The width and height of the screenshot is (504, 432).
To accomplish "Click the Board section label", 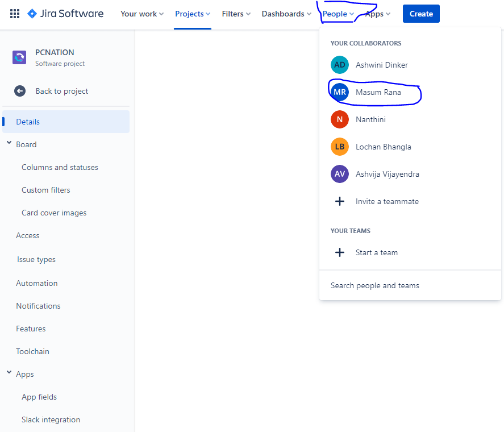I will coord(26,145).
